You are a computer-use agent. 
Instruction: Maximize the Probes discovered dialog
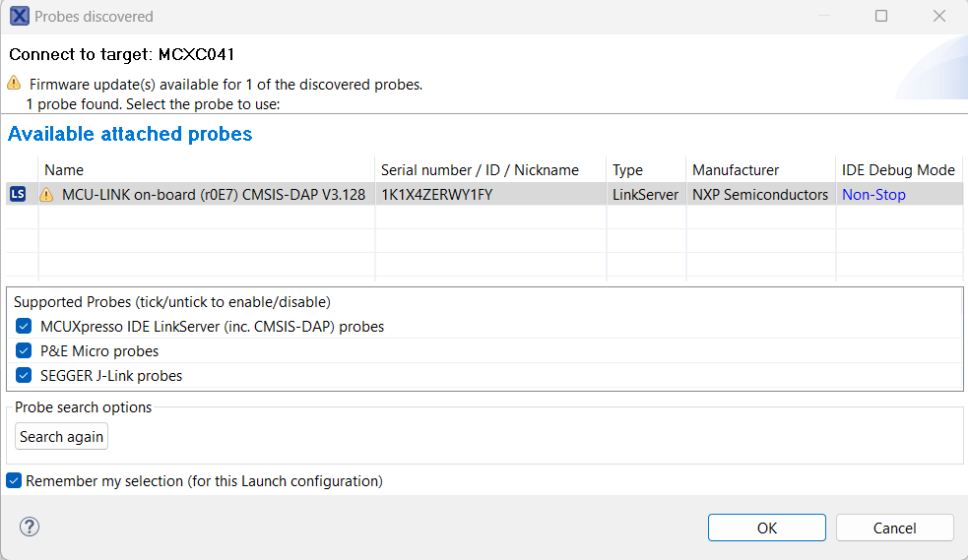click(x=881, y=17)
